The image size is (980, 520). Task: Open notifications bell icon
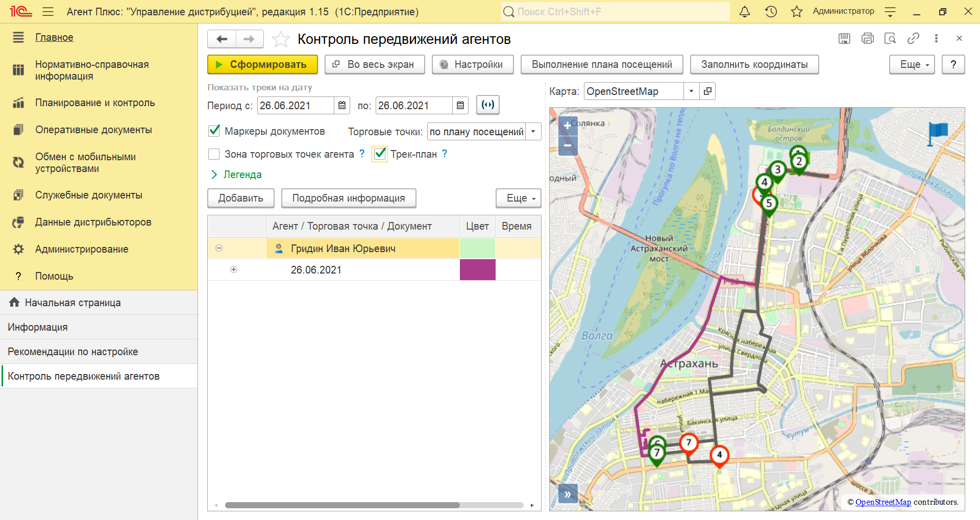[x=745, y=11]
